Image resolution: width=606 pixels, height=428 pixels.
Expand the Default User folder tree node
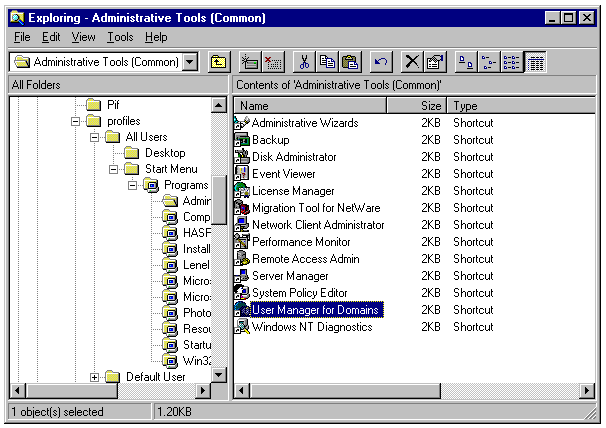tap(95, 377)
